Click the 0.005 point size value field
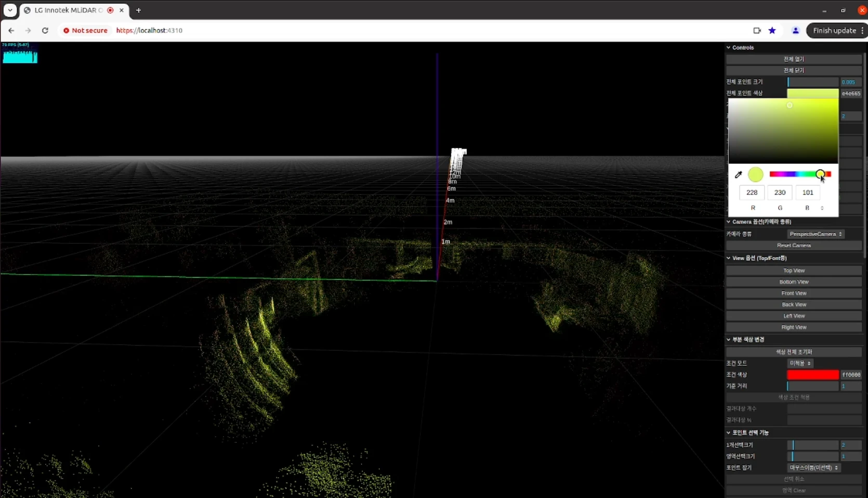The height and width of the screenshot is (498, 868). [851, 82]
